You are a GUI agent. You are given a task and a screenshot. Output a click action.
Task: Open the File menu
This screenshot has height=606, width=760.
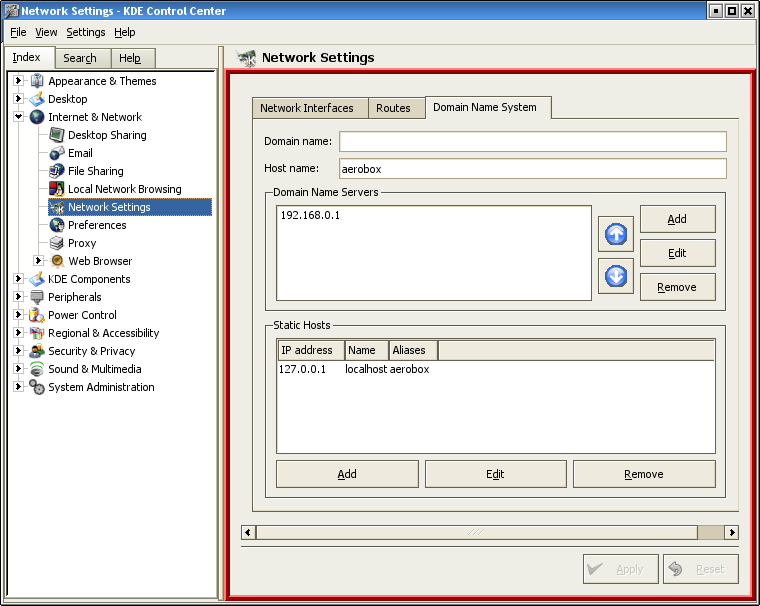[18, 32]
